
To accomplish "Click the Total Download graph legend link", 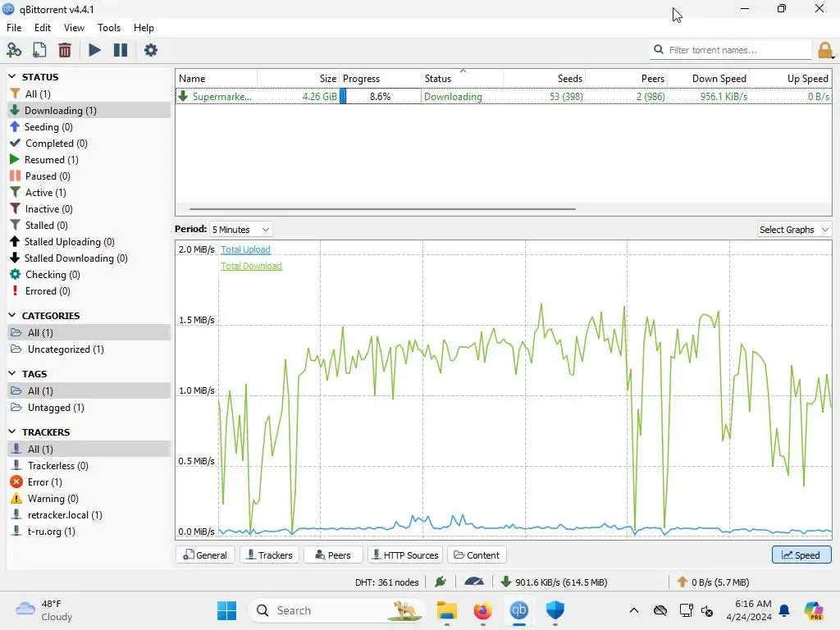I will click(251, 266).
